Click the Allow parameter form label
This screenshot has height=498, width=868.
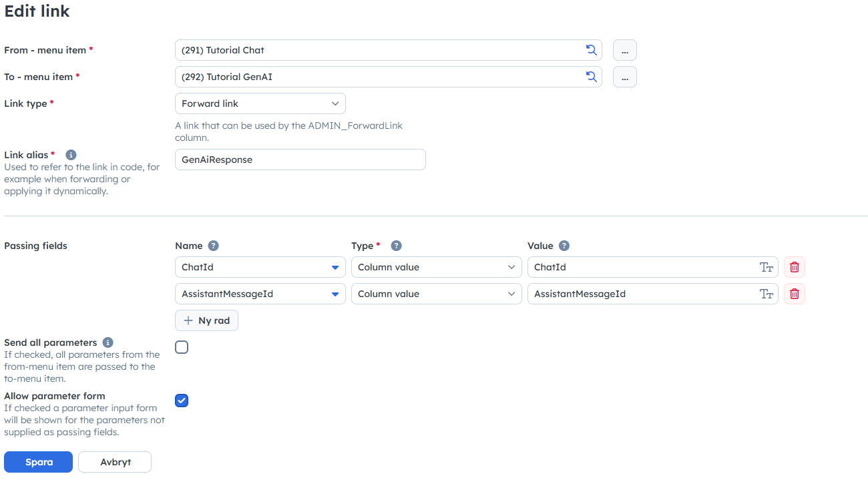click(x=55, y=396)
